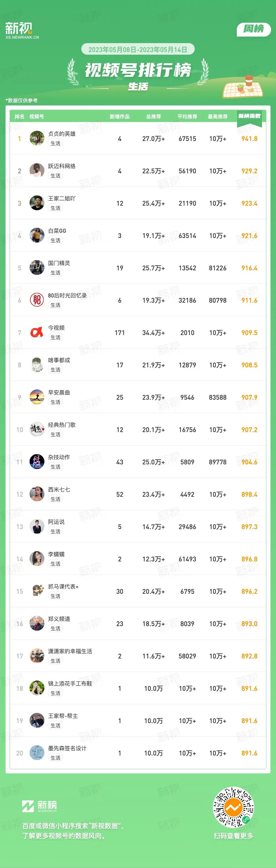Click the 潇潇家的幸福生活 account name
Image resolution: width=276 pixels, height=868 pixels.
(70, 651)
